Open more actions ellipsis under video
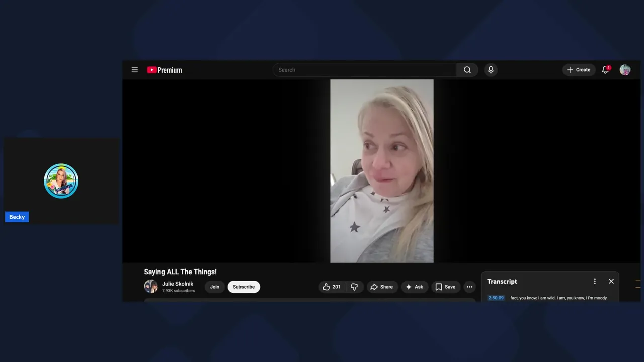Viewport: 644px width, 362px height. click(469, 287)
